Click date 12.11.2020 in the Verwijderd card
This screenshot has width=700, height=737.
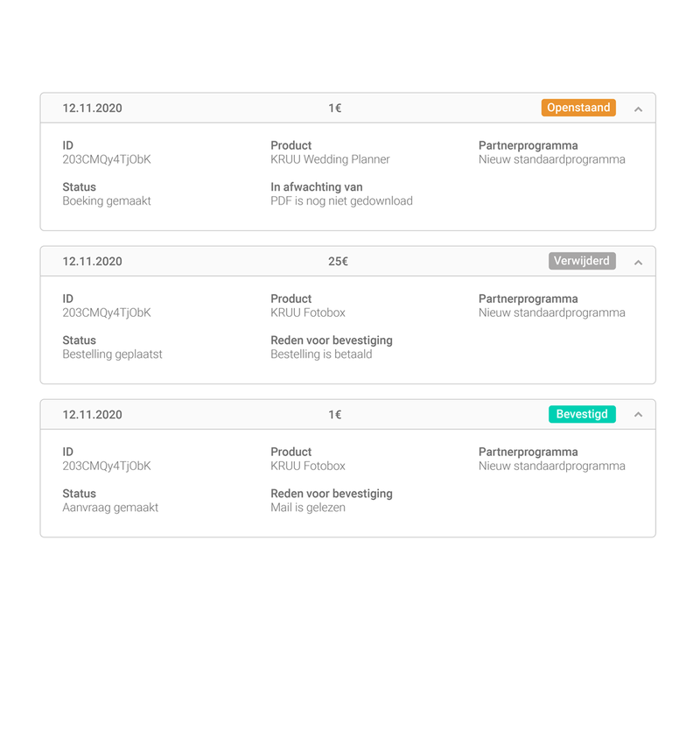(x=92, y=262)
